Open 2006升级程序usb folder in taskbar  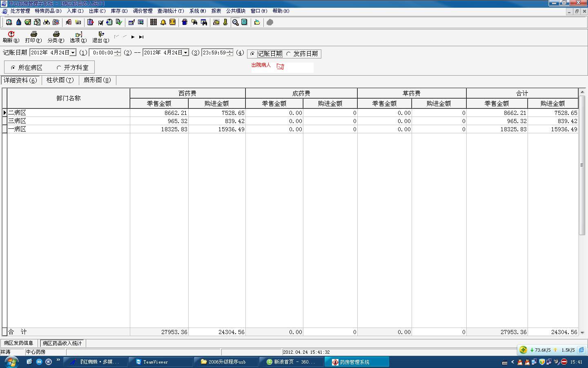pos(226,362)
